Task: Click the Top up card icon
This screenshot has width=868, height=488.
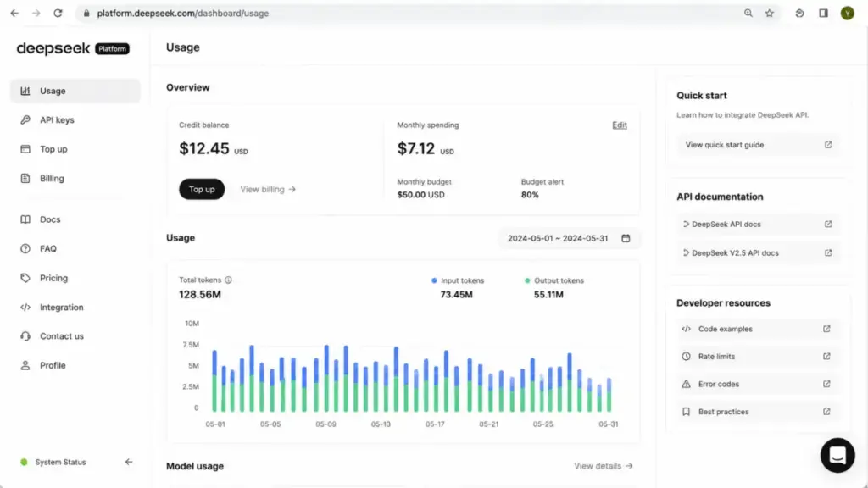Action: click(x=25, y=149)
